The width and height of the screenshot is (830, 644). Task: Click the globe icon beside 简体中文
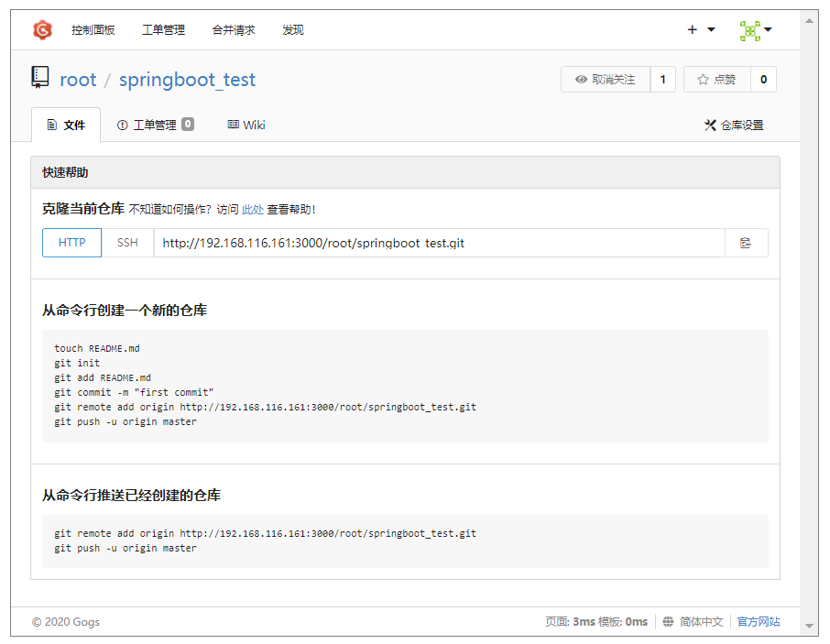(670, 621)
